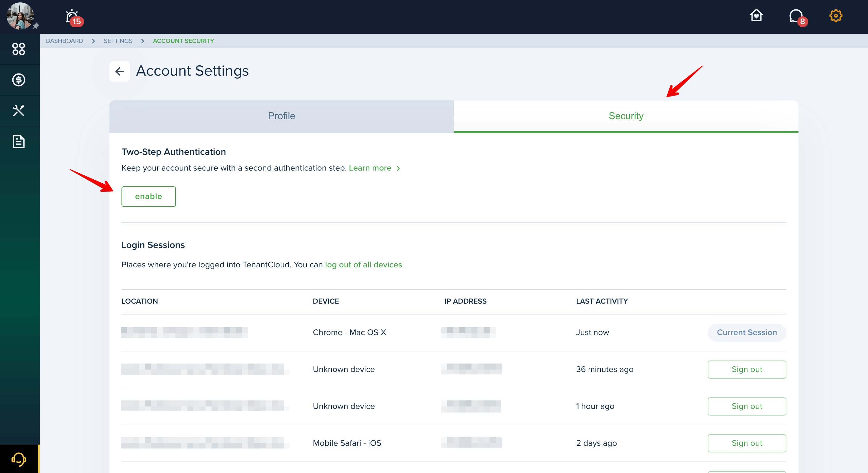Image resolution: width=868 pixels, height=473 pixels.
Task: Switch to the Profile tab
Action: [281, 116]
